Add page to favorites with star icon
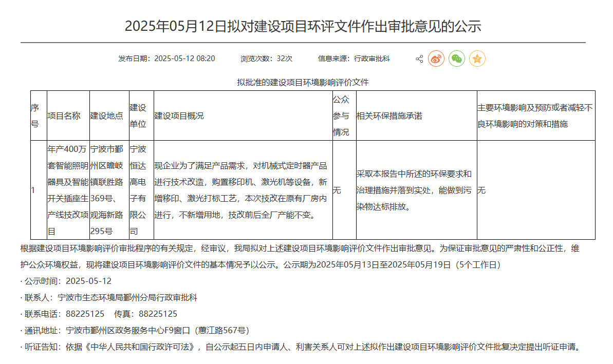613x364 pixels. pyautogui.click(x=477, y=59)
